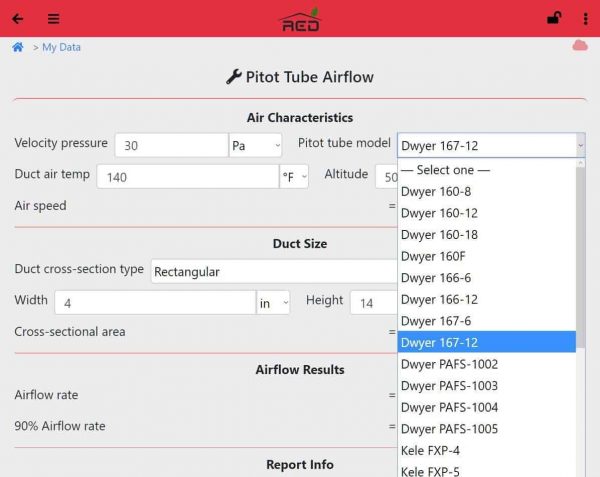Screen dimensions: 600x477
Task: Pick Dwyer 167-6 option
Action: [487, 321]
